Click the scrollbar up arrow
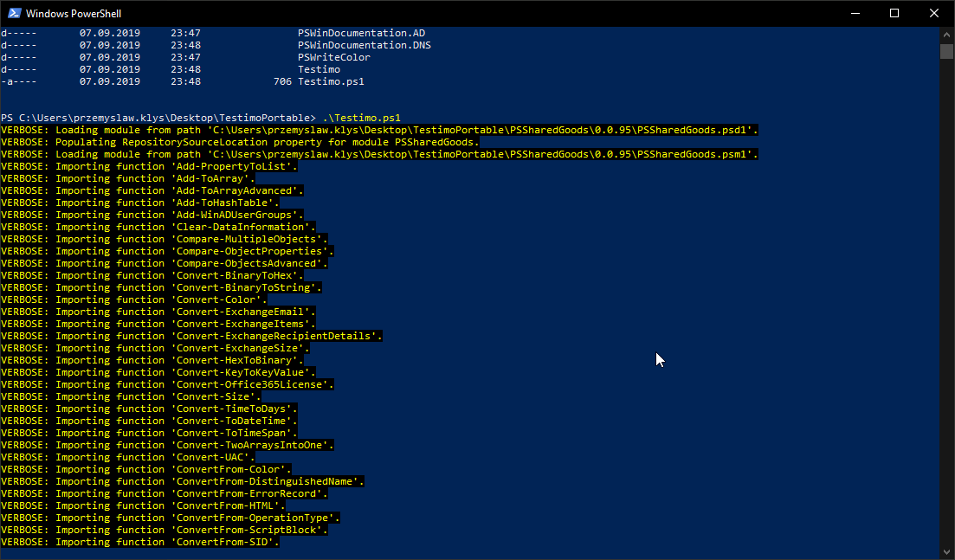 pyautogui.click(x=946, y=34)
